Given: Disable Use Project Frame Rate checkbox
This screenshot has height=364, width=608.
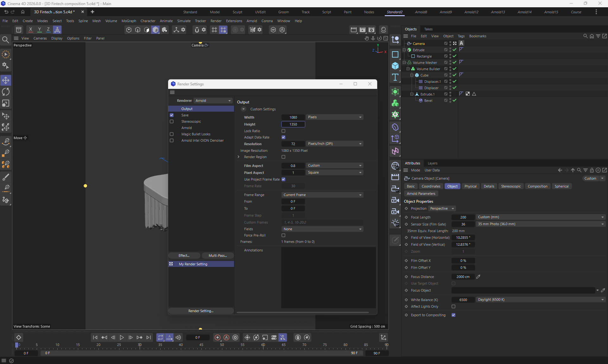Looking at the screenshot, I should click(283, 179).
